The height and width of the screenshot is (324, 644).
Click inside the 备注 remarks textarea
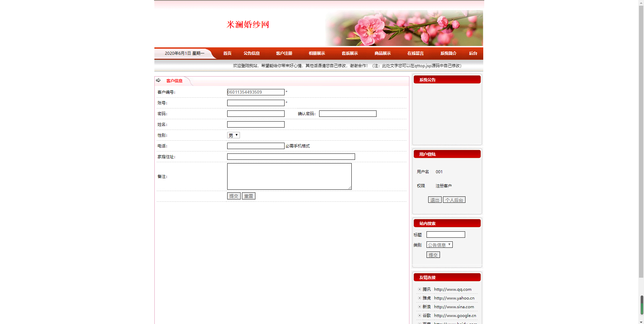pyautogui.click(x=289, y=176)
